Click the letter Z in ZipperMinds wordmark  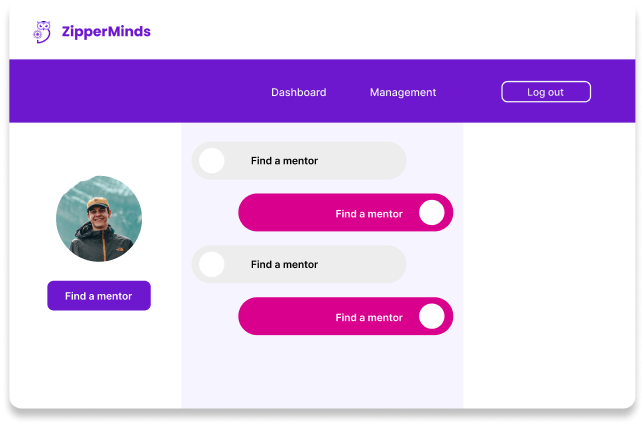tap(66, 32)
